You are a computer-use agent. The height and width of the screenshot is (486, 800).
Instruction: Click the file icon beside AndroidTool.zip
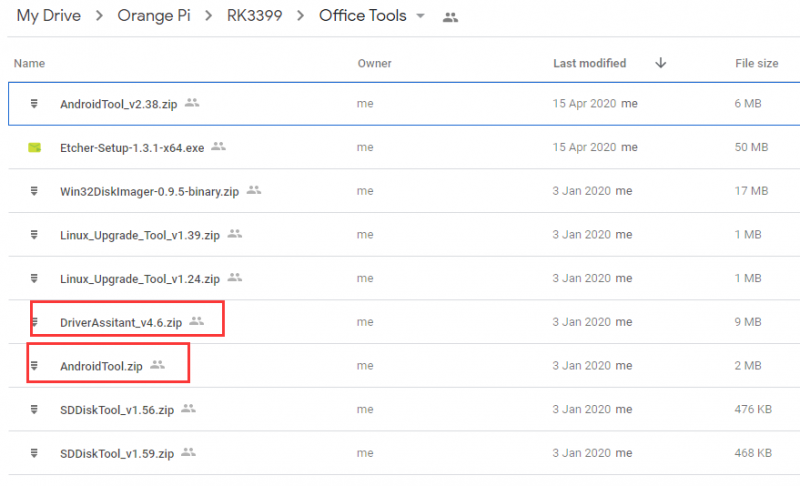[x=34, y=366]
